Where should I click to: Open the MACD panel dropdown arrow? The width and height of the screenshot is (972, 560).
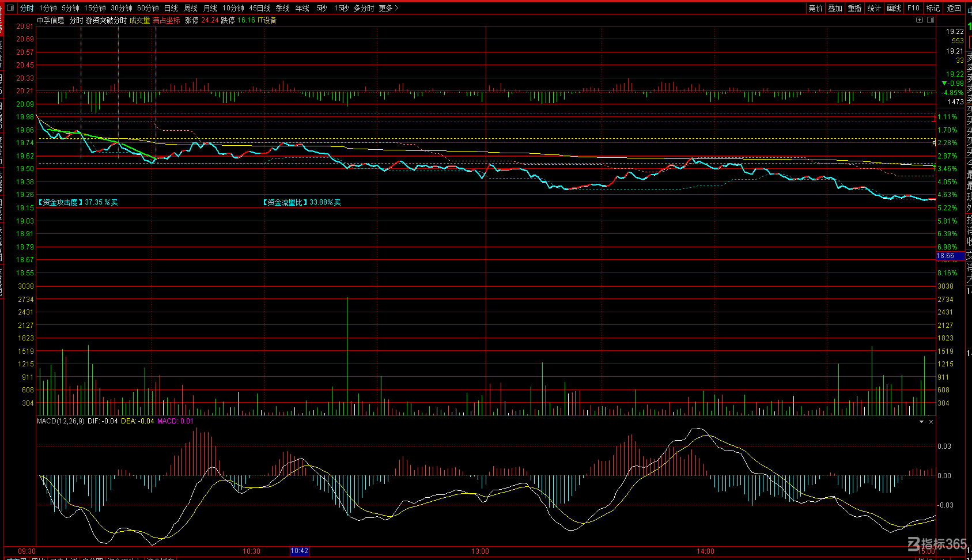pyautogui.click(x=921, y=422)
